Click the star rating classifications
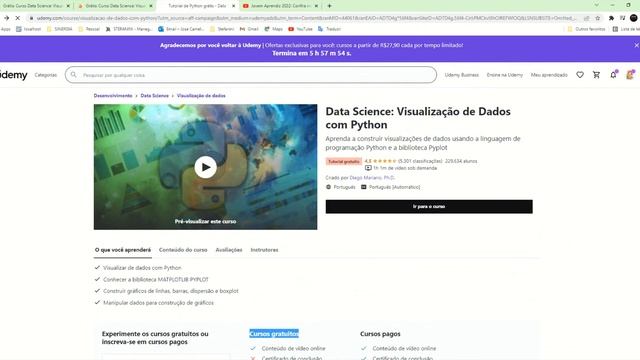 420,161
